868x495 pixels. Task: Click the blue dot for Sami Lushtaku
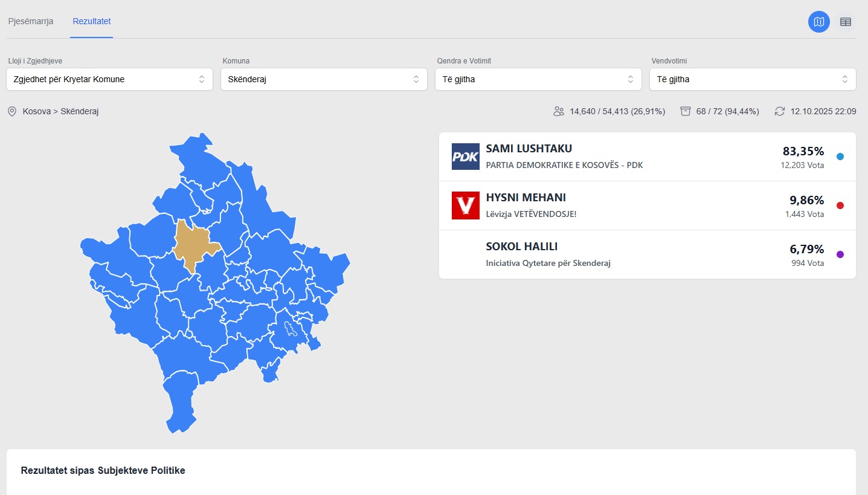840,157
